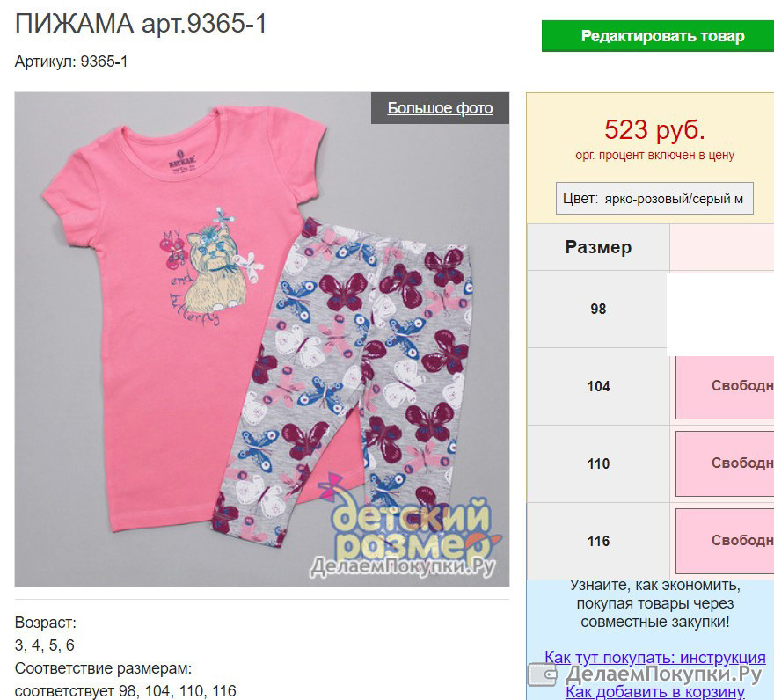Click the ПИЖАМА арт.9365-1 title
This screenshot has height=700, width=774.
tap(141, 23)
